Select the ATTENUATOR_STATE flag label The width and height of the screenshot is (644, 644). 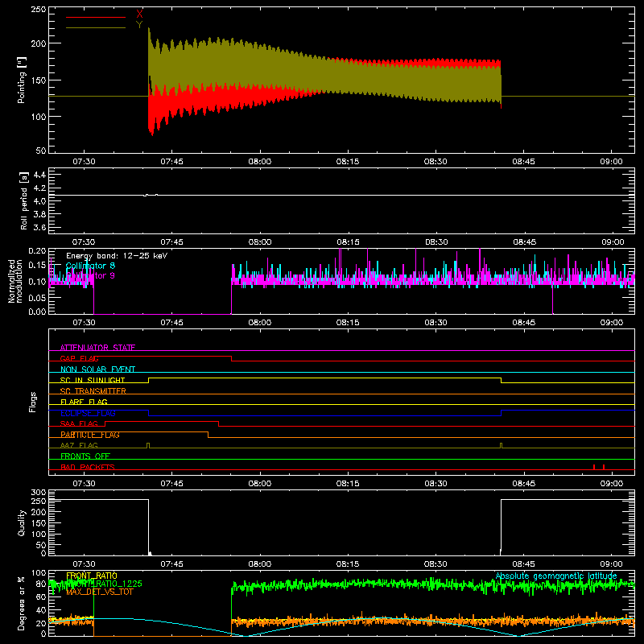[97, 348]
